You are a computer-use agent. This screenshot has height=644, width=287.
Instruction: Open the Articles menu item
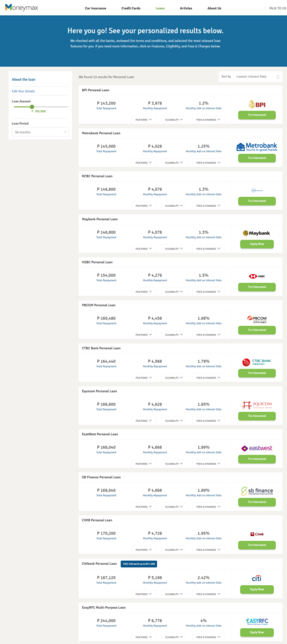(186, 8)
